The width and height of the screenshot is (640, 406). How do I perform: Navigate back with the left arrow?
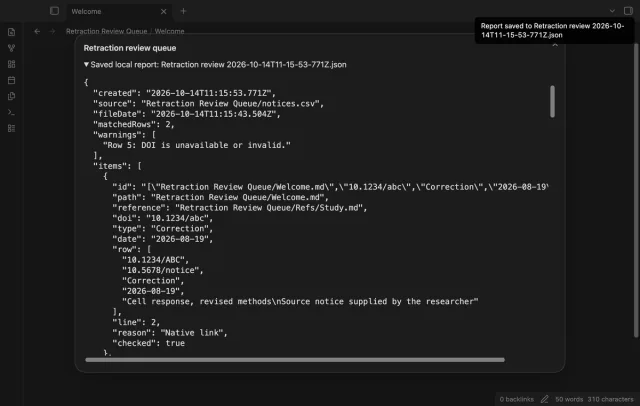pos(37,31)
